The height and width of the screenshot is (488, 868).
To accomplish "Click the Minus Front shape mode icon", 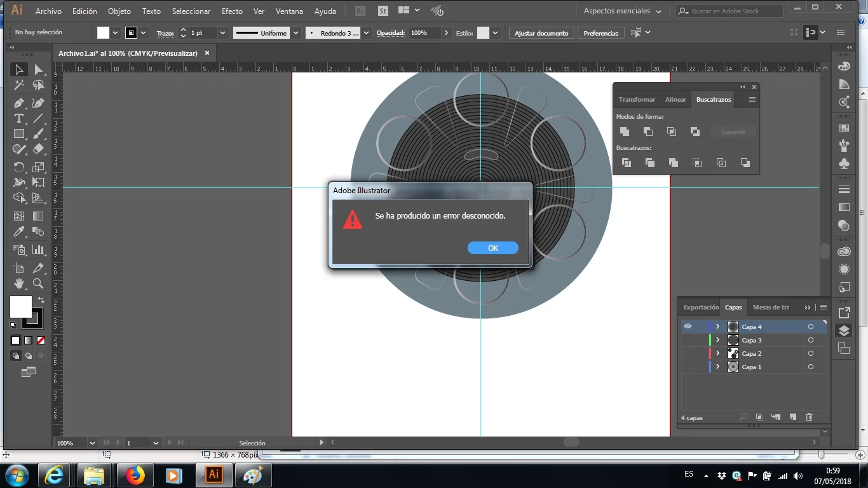I will [648, 132].
